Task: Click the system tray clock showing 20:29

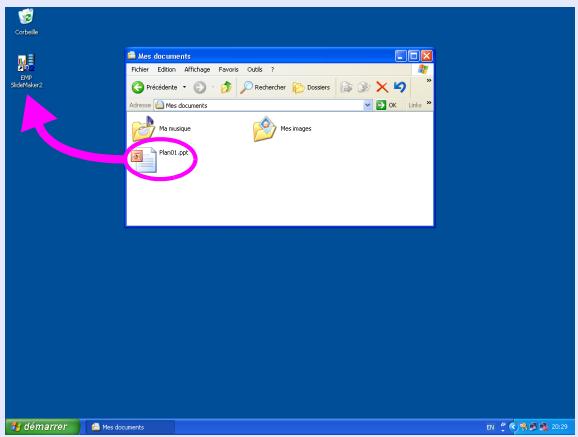Action: (x=560, y=427)
